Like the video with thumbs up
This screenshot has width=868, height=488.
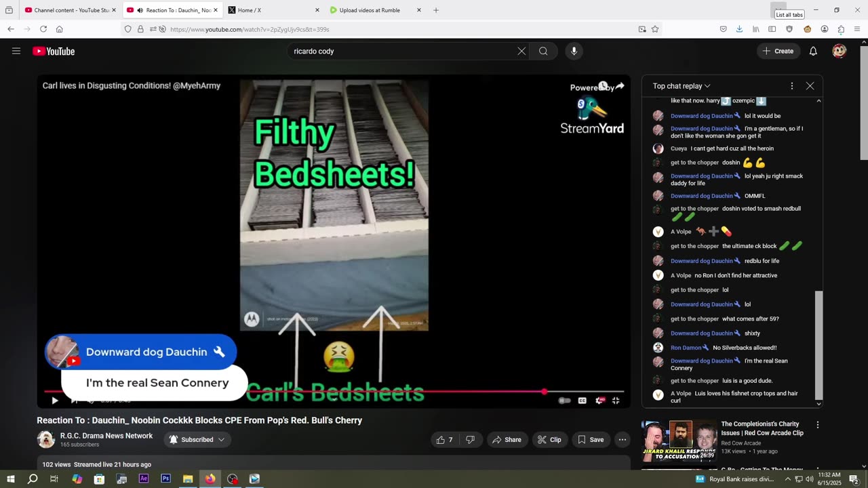pos(445,440)
